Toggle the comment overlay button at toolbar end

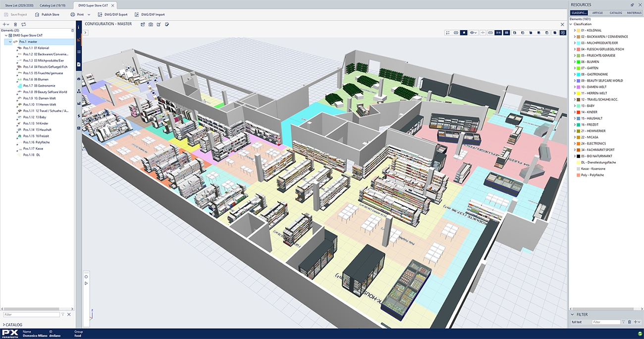coord(563,33)
